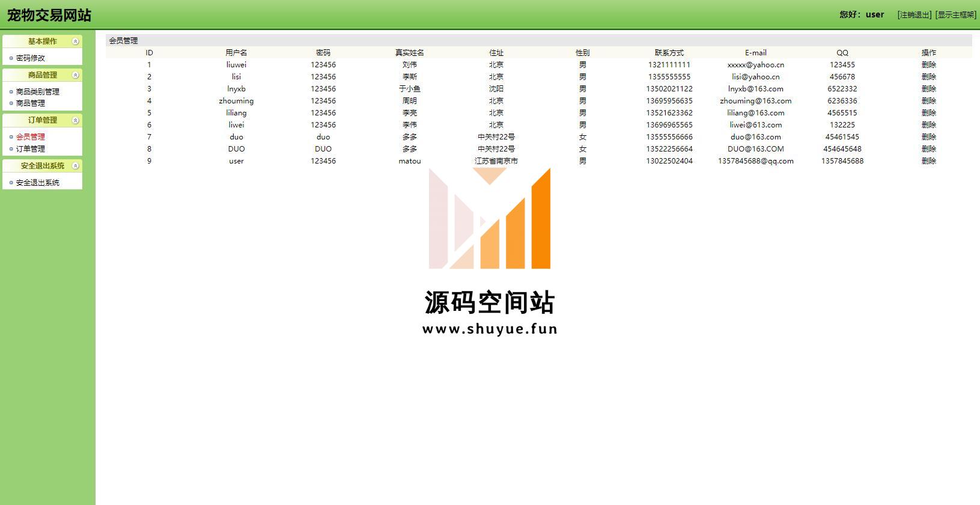Collapse the 订单管理 sidebar section
Viewport: 980px width, 505px height.
click(x=75, y=120)
